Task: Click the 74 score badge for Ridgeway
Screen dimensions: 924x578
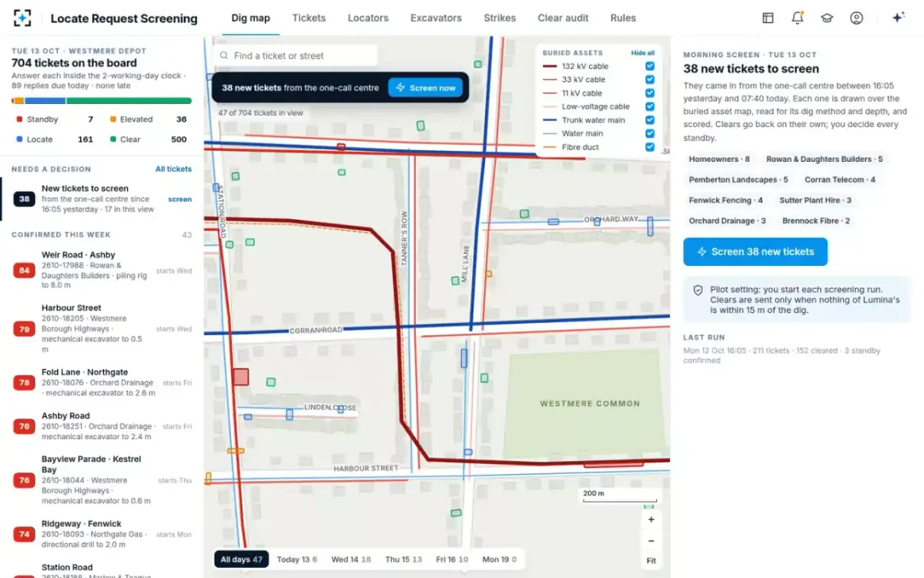Action: point(25,534)
